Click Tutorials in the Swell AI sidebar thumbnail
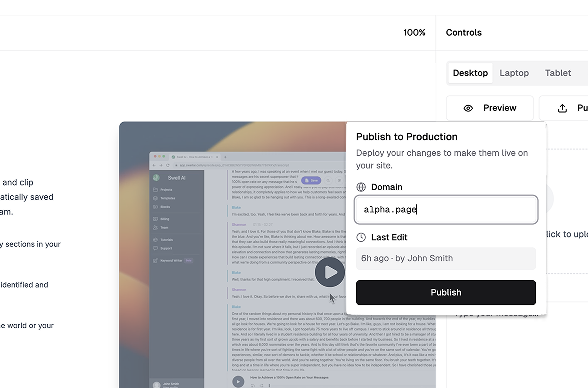Viewport: 588px width, 388px height. (163, 240)
